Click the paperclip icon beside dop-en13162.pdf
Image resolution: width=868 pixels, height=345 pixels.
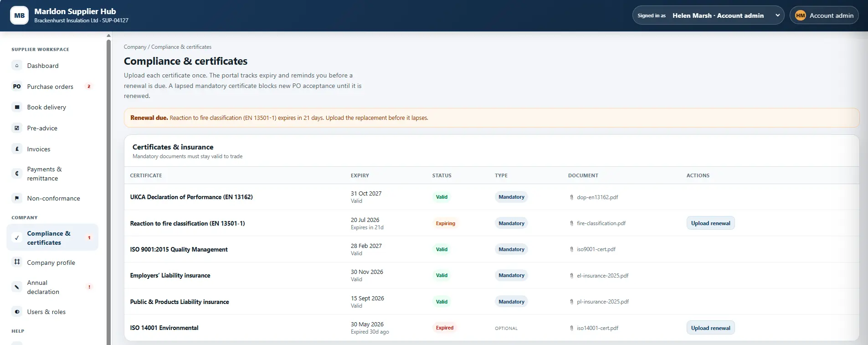tap(571, 197)
